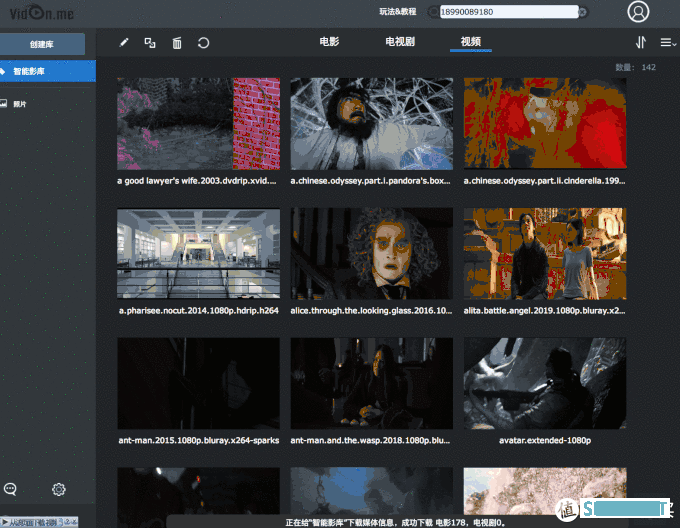Click the search input containing 18990089180

pyautogui.click(x=509, y=12)
